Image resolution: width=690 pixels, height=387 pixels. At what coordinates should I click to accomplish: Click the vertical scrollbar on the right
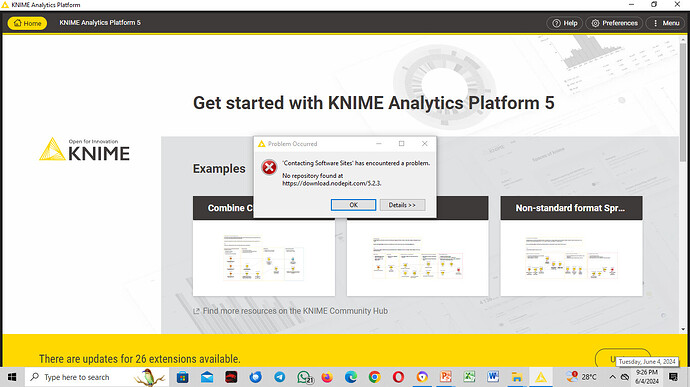[683, 184]
